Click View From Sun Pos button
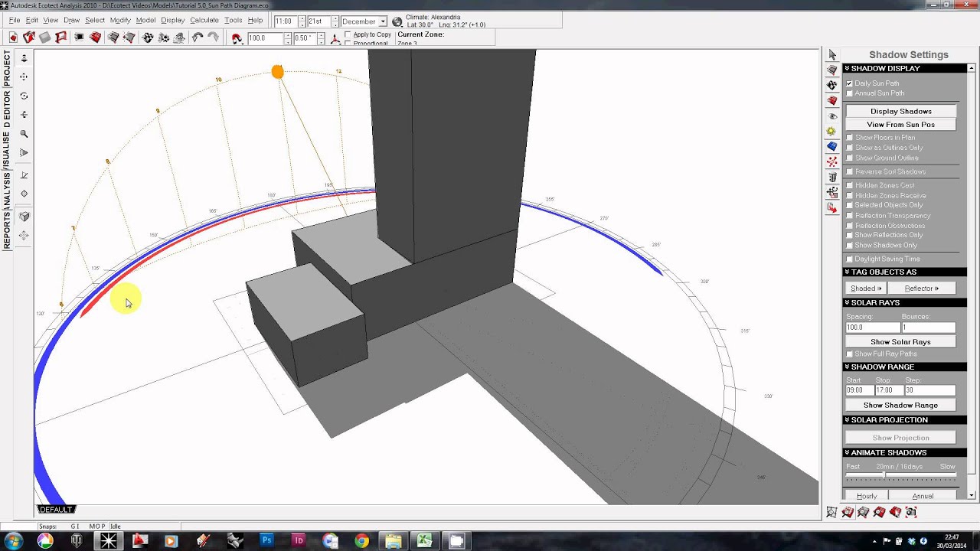Image resolution: width=980 pixels, height=551 pixels. click(x=900, y=125)
